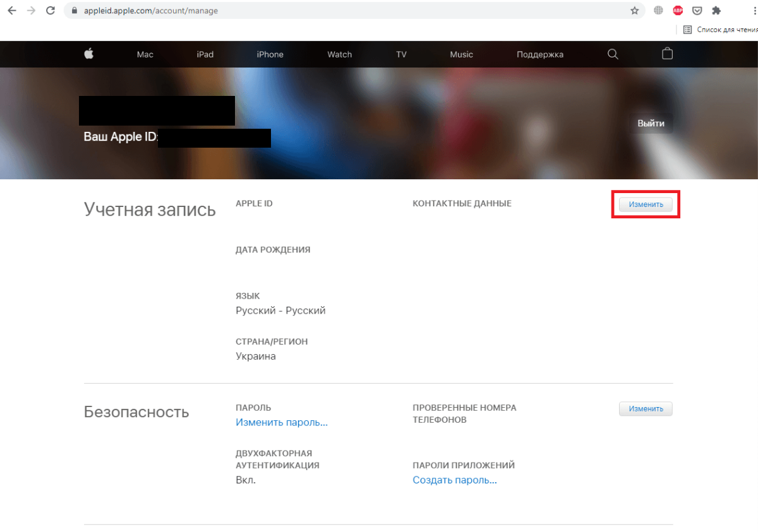Open the Music menu item

462,54
